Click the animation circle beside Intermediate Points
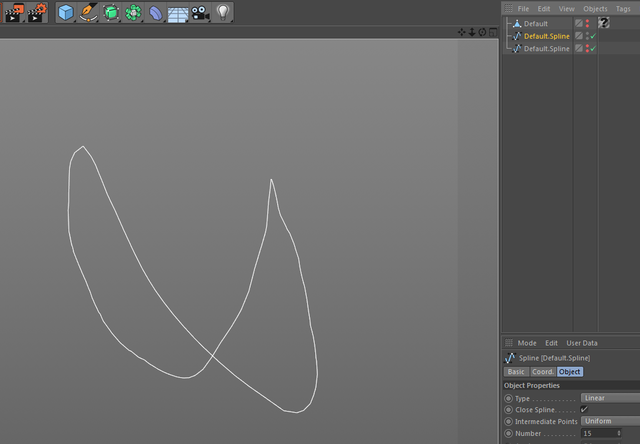This screenshot has width=640, height=444. 508,422
